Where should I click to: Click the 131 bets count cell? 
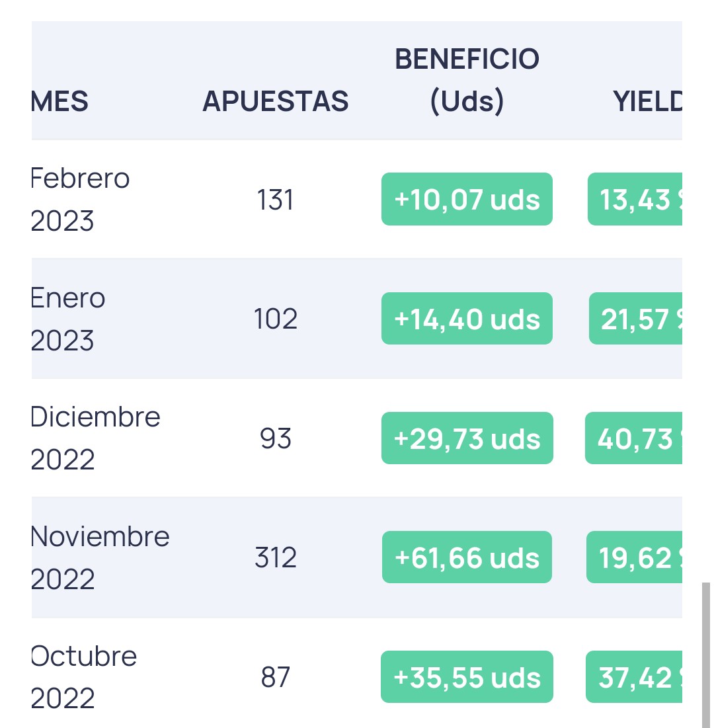pos(275,200)
